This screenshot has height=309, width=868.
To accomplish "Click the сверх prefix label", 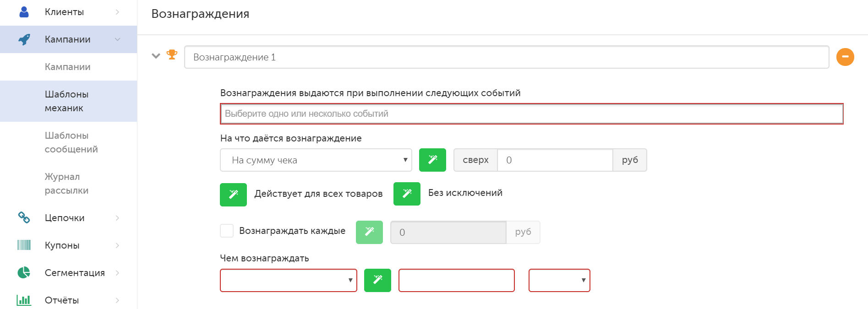I will (x=475, y=160).
